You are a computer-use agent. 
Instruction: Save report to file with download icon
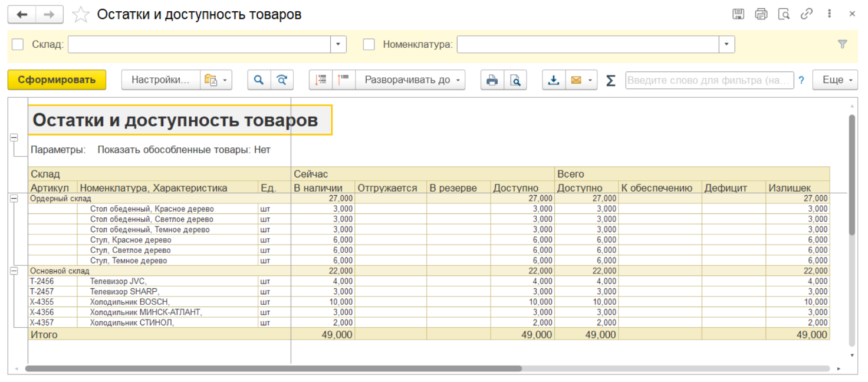(x=554, y=80)
